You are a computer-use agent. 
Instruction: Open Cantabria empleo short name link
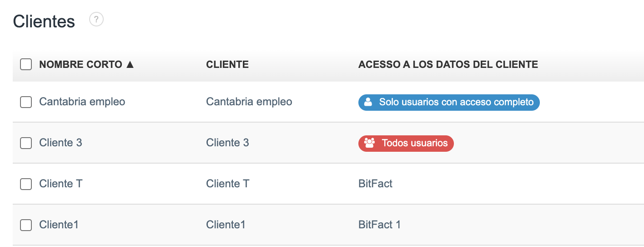pos(82,102)
